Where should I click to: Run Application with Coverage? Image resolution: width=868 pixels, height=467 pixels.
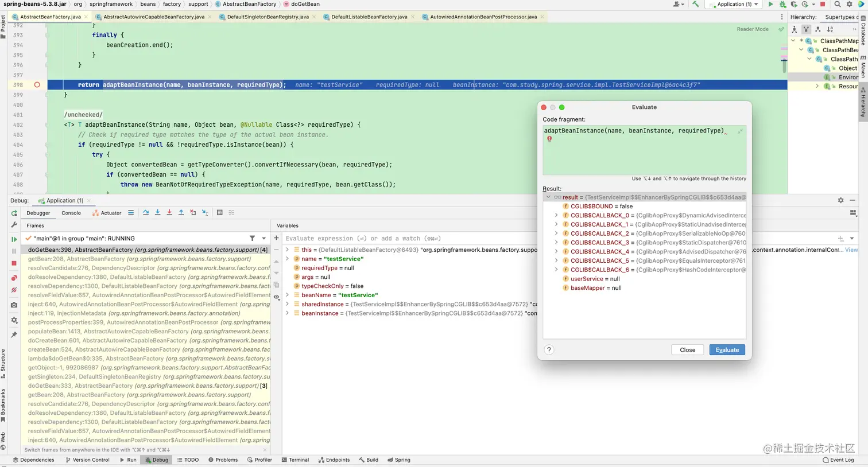(793, 4)
